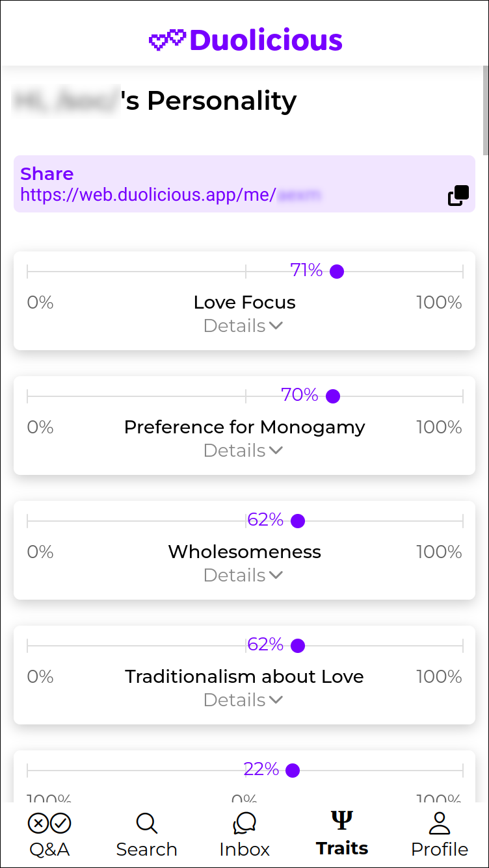Switch to the Inbox tab label
489x868 pixels.
pyautogui.click(x=244, y=849)
